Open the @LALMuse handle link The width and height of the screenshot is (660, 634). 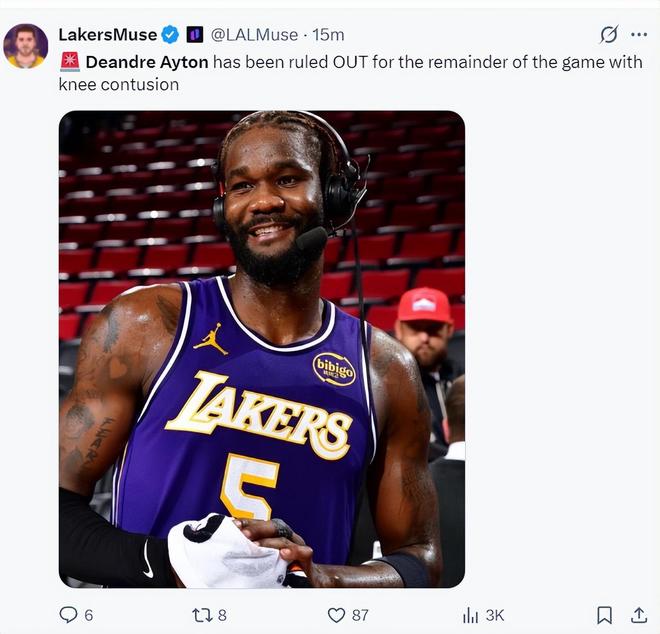click(x=254, y=35)
